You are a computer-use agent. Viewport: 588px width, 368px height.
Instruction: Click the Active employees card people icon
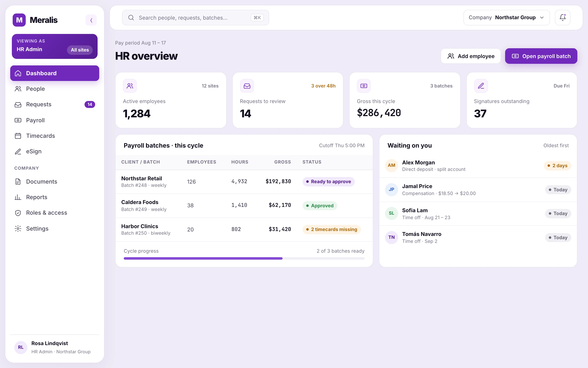tap(130, 86)
